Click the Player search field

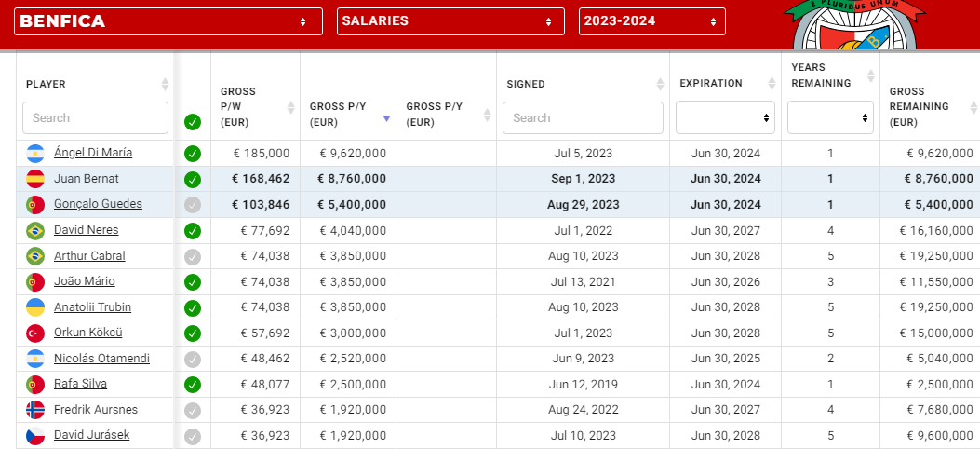pyautogui.click(x=95, y=117)
